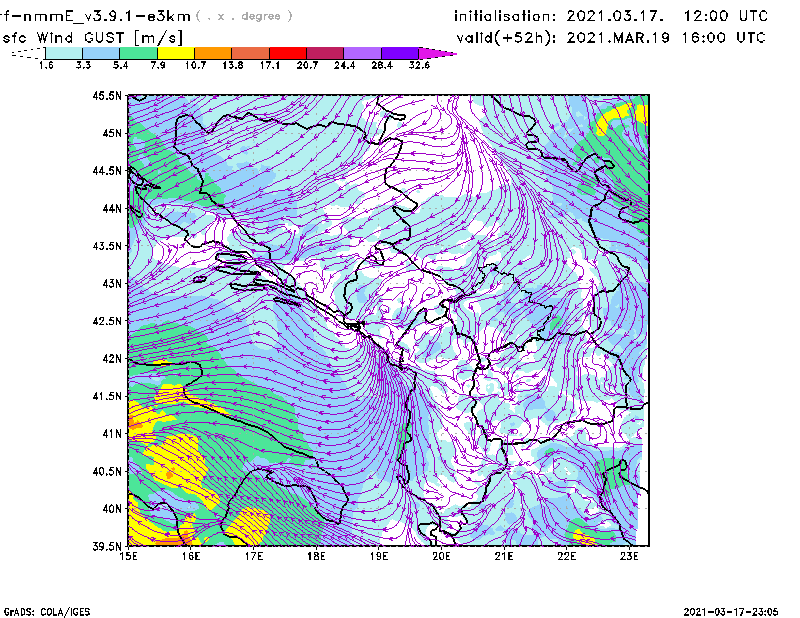Click the light cyan 1.6–3.3 legend swatch
Screen dimensions: 800x618
coord(64,53)
